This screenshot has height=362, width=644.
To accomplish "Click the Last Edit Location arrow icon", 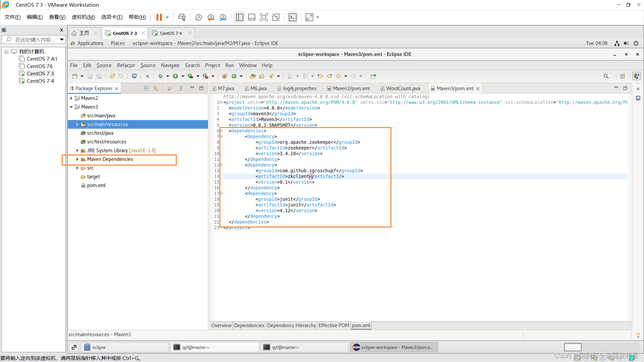I will tap(320, 76).
